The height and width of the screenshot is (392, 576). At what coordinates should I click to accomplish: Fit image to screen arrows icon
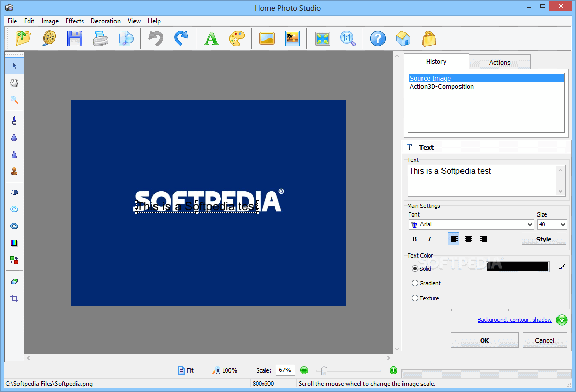pyautogui.click(x=322, y=38)
